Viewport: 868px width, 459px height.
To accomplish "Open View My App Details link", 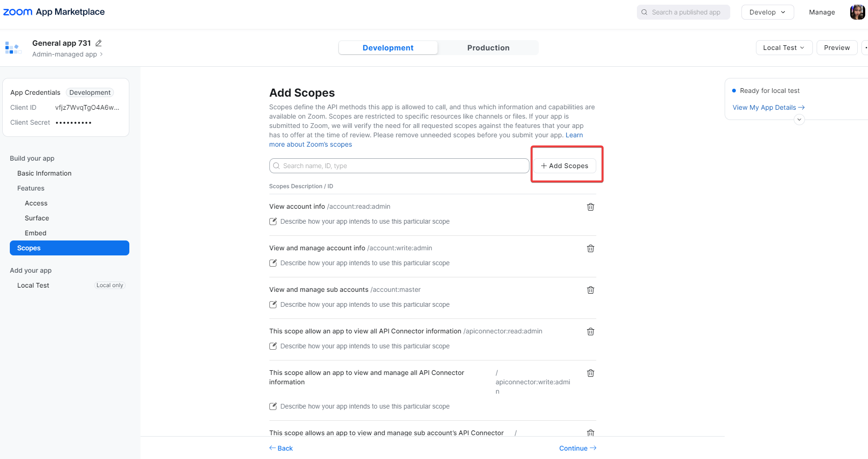I will pos(768,107).
